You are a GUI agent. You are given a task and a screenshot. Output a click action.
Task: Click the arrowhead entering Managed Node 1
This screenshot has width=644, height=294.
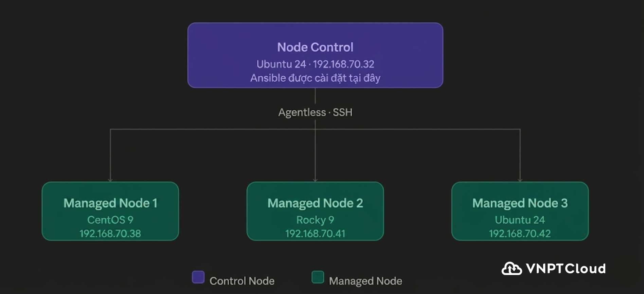pyautogui.click(x=110, y=180)
